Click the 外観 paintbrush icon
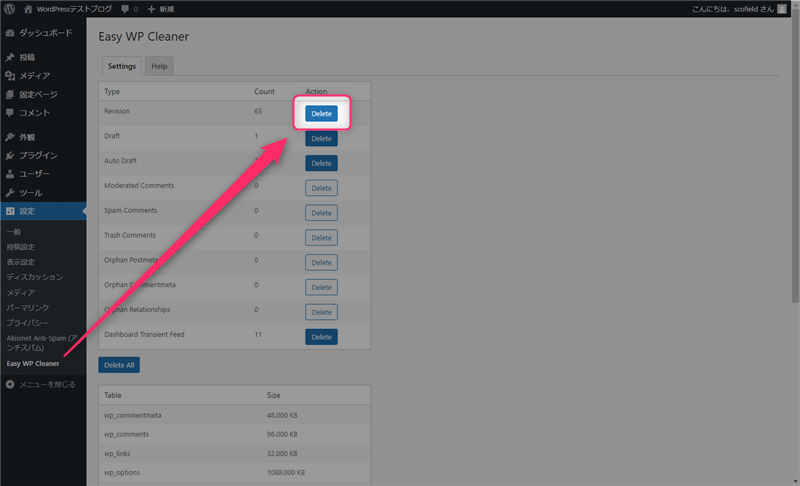This screenshot has width=800, height=486. click(10, 137)
